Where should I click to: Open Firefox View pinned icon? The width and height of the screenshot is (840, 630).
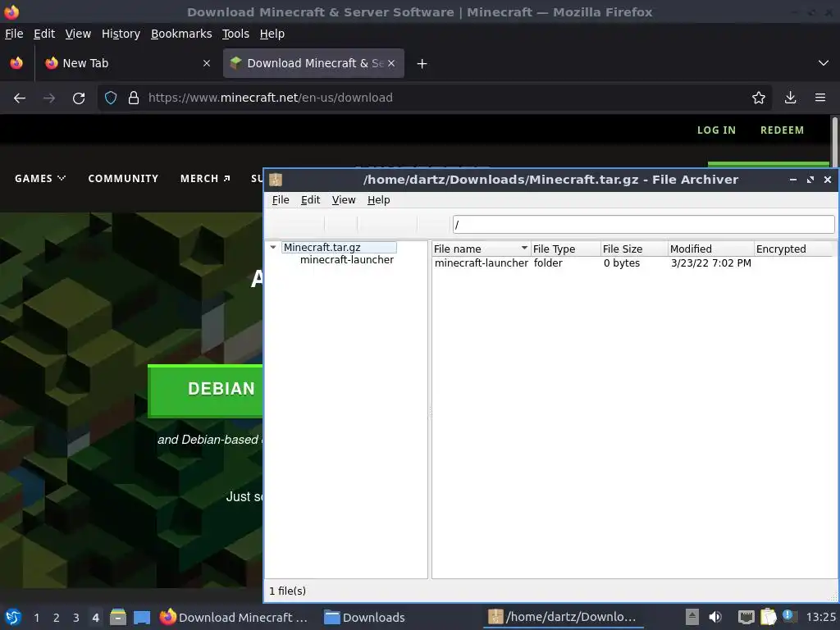pyautogui.click(x=16, y=63)
